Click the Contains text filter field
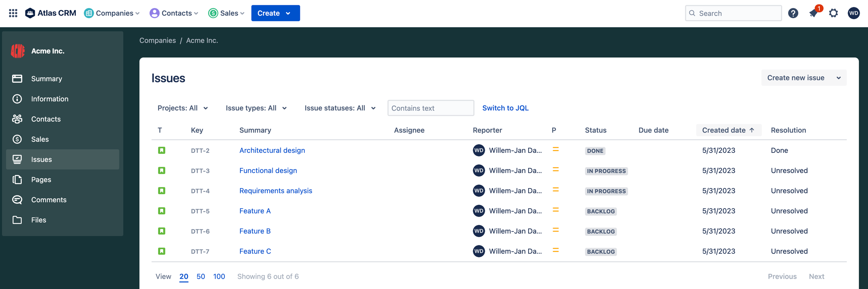Viewport: 868px width, 289px height. pos(431,108)
